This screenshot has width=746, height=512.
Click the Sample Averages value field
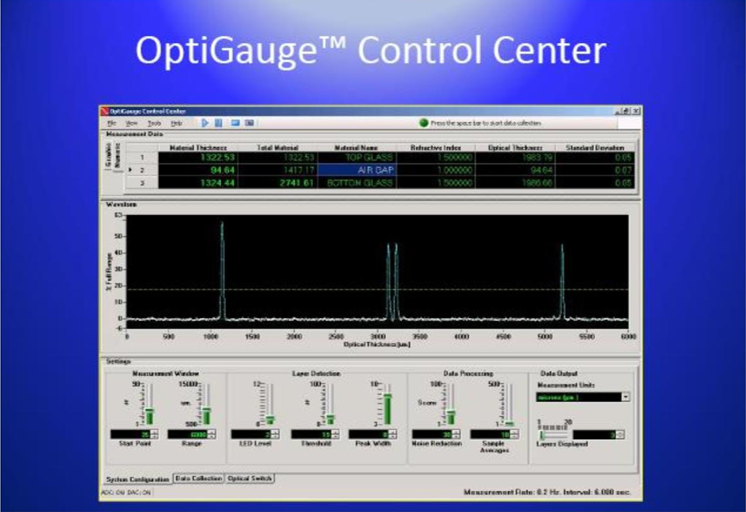[491, 434]
